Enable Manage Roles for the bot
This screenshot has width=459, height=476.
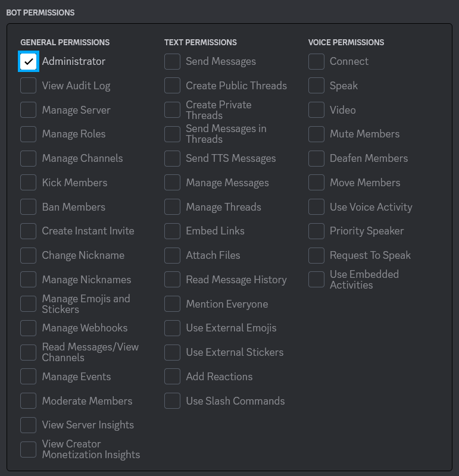click(x=28, y=134)
